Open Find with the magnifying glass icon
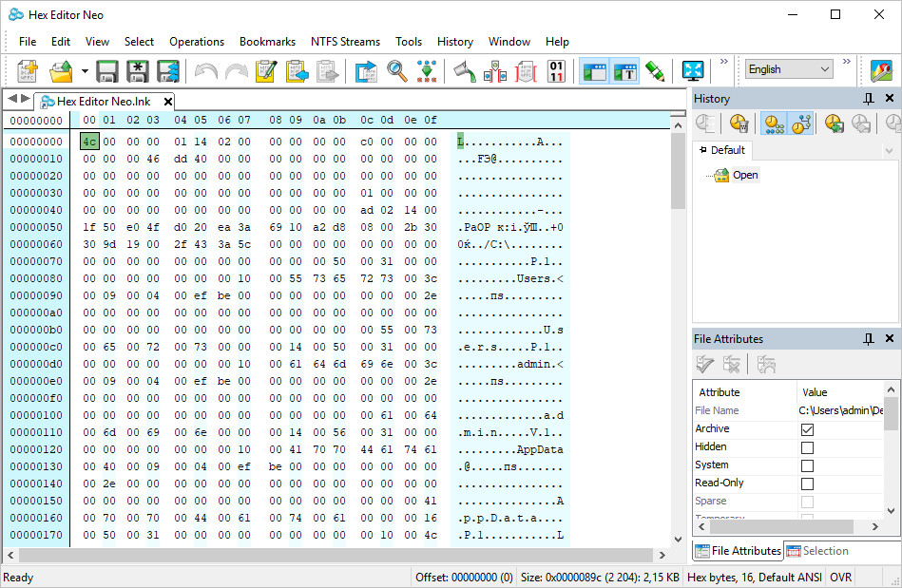The width and height of the screenshot is (902, 588). [x=397, y=71]
